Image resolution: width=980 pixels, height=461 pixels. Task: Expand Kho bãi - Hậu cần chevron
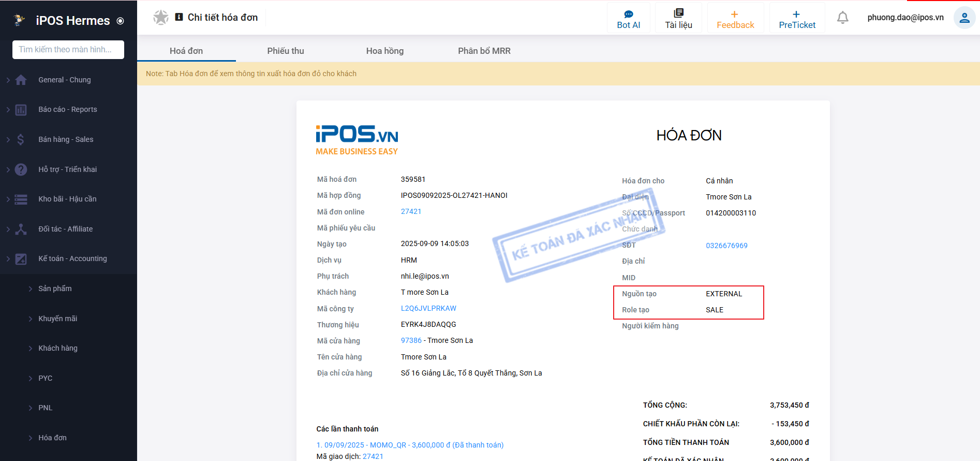coord(8,199)
